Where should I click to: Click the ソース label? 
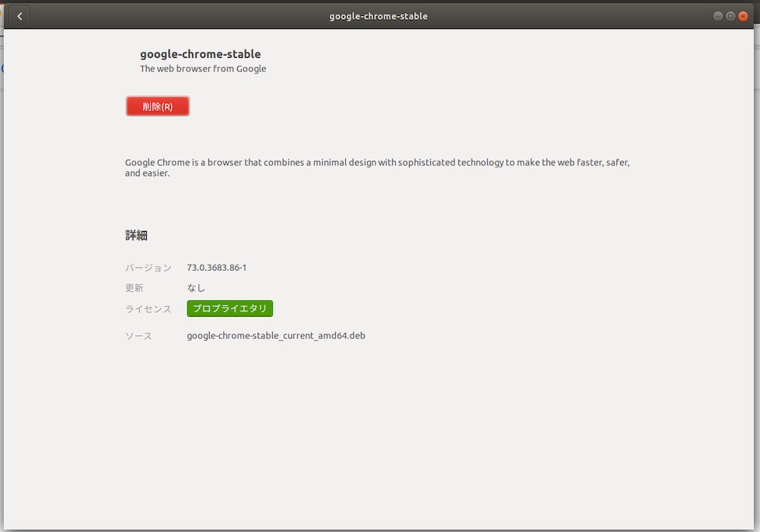point(138,336)
